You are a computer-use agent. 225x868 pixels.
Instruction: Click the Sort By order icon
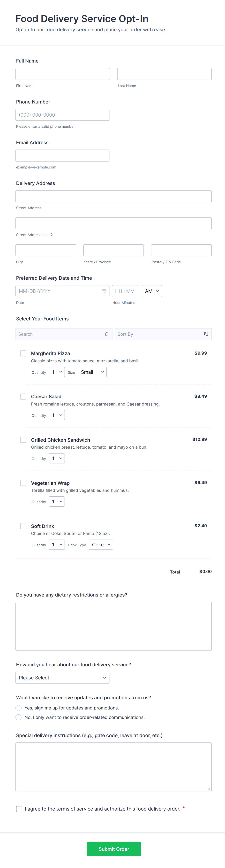coord(206,334)
